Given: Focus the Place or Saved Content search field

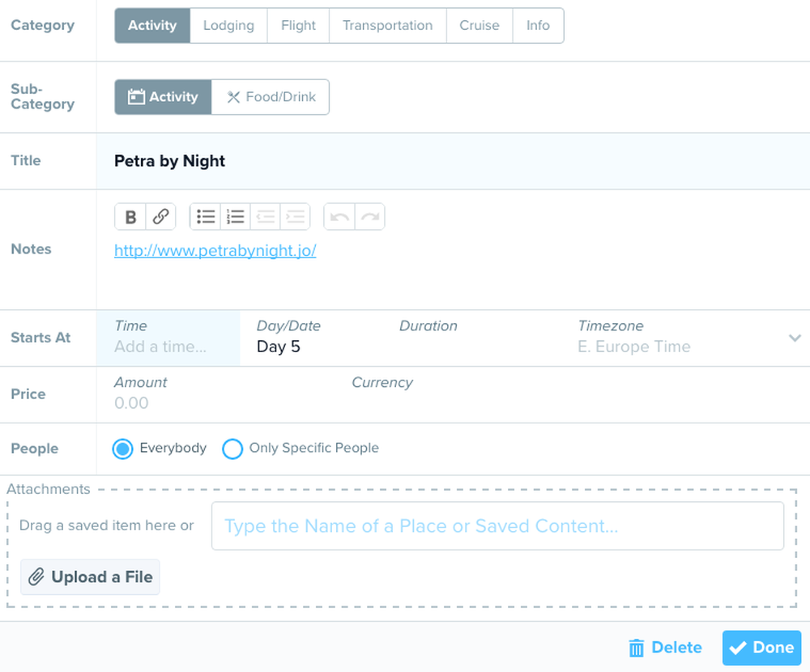Looking at the screenshot, I should [x=497, y=525].
